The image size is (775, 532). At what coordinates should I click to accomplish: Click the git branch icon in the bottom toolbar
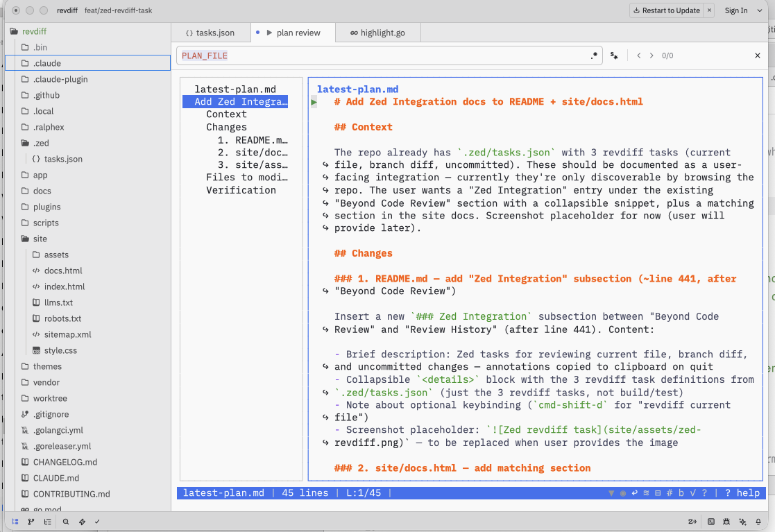pyautogui.click(x=31, y=522)
